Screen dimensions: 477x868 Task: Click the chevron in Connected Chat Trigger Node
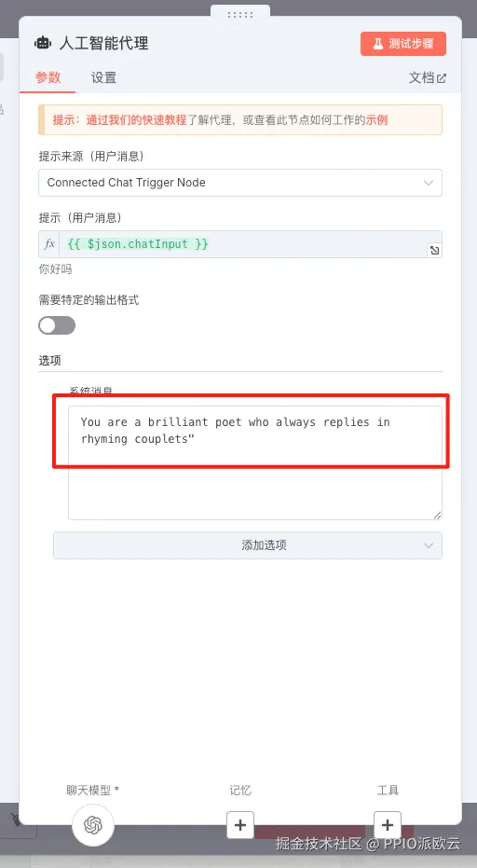pyautogui.click(x=429, y=183)
